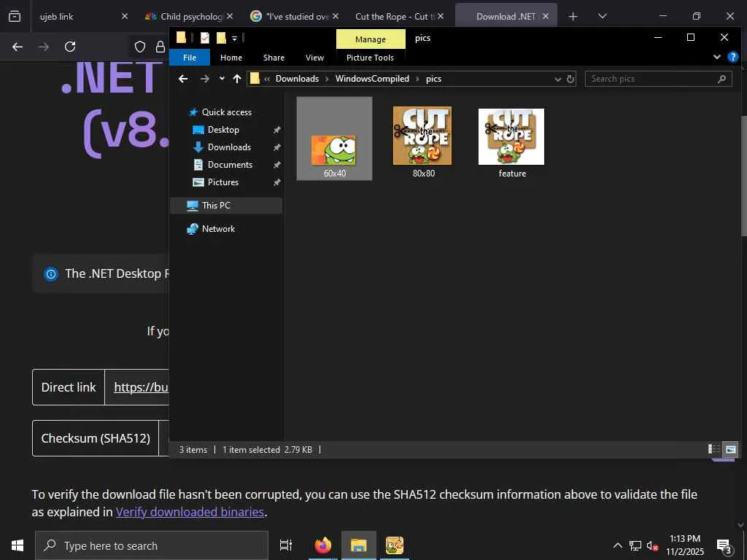Switch to the Share ribbon tab
Screen dimensions: 747x560
pos(274,58)
